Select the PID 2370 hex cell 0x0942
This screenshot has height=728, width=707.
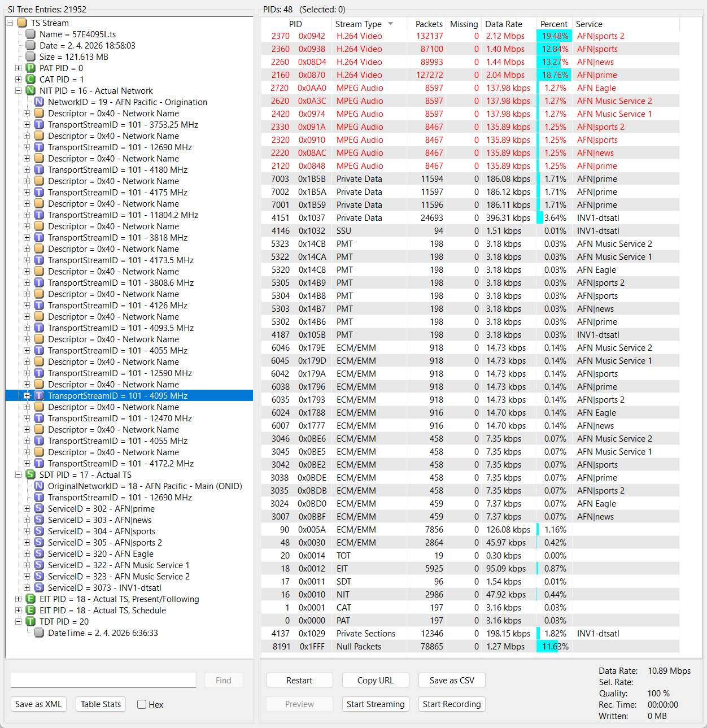312,36
